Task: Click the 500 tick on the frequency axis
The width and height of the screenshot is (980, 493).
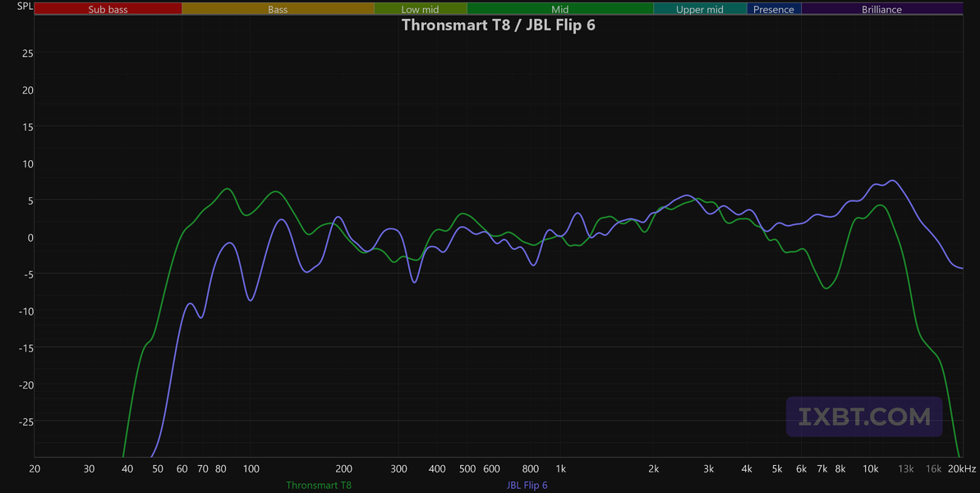Action: point(467,468)
